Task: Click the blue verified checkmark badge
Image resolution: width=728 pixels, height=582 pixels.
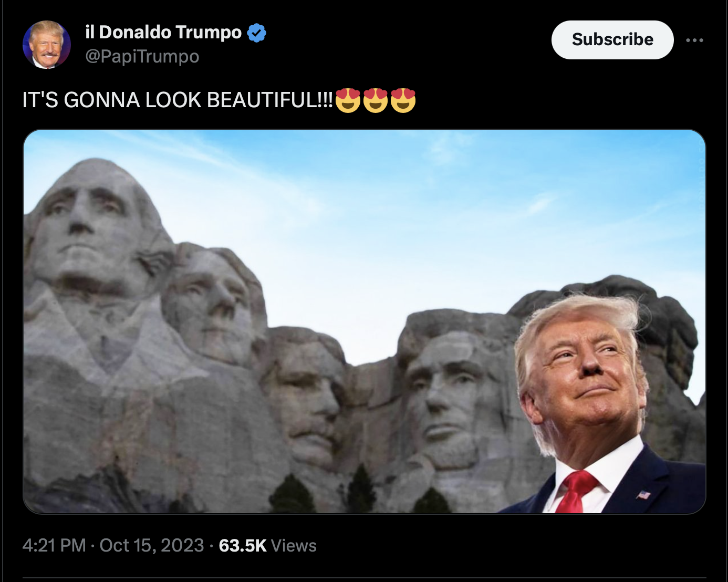Action: tap(256, 33)
